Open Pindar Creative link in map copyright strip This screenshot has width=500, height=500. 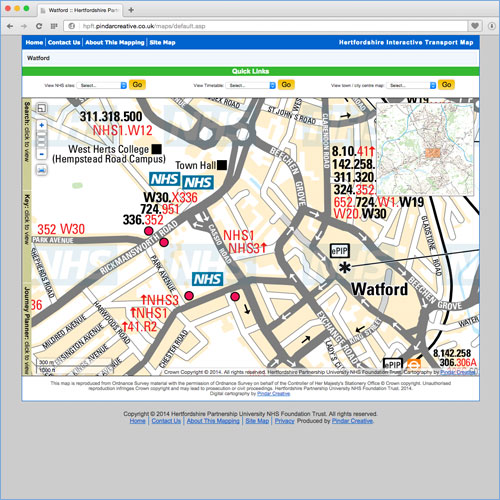click(x=458, y=372)
